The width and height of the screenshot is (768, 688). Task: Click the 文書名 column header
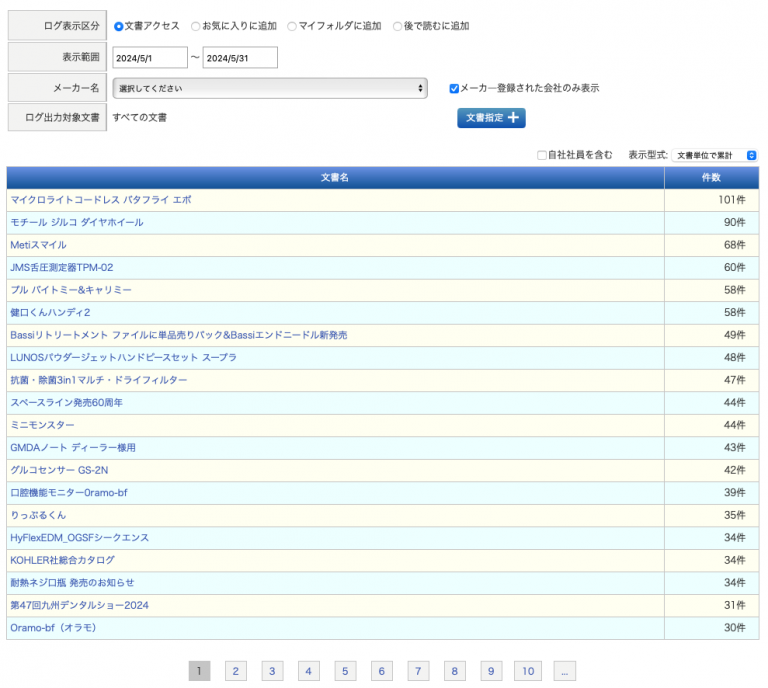point(335,177)
